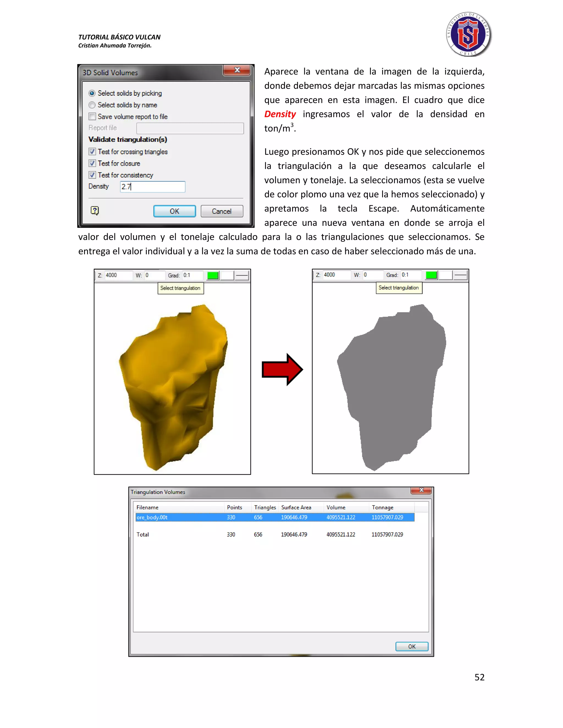
Task: Click Z field in grey solid view
Action: click(337, 275)
